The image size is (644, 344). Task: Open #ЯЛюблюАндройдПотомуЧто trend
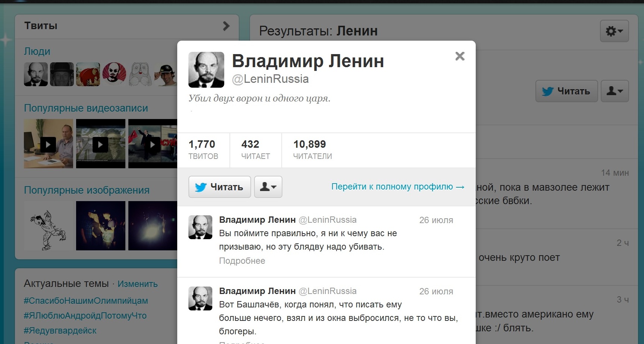(85, 316)
